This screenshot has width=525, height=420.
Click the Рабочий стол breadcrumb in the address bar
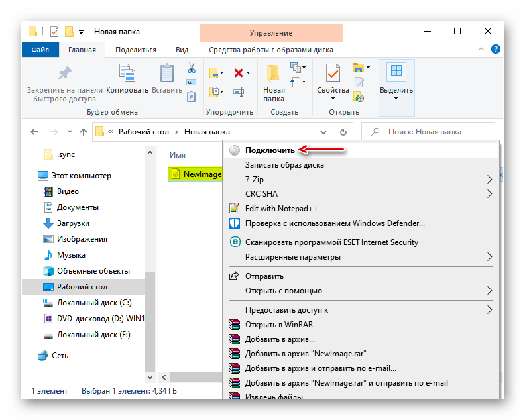144,132
